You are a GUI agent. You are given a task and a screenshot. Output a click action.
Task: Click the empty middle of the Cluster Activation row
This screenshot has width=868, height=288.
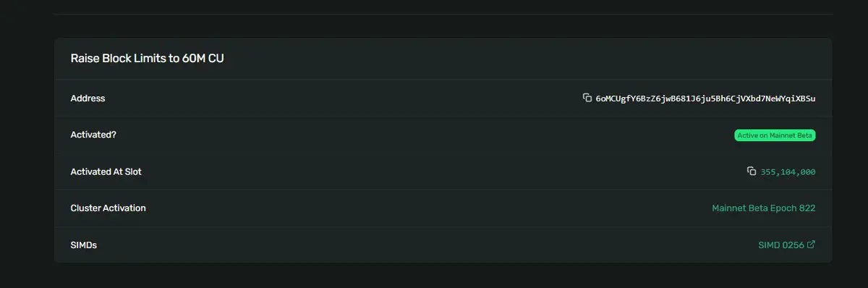click(x=427, y=208)
